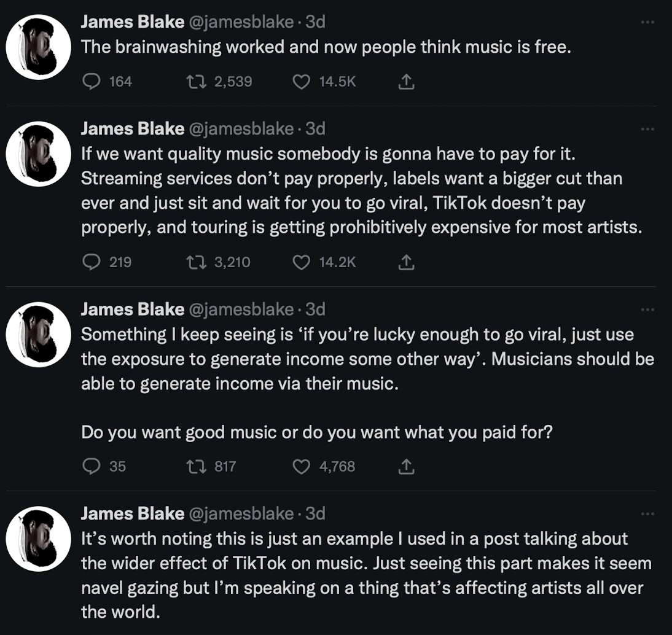
Task: Open James Blake's profile from first tweet name
Action: click(132, 22)
